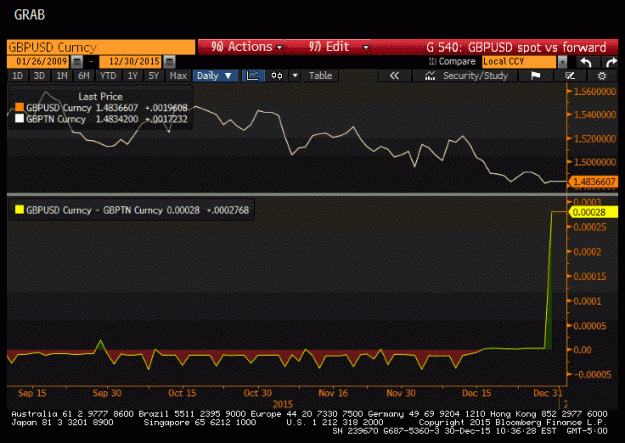Select the 1M time range
Image resolution: width=625 pixels, height=443 pixels.
pos(61,76)
